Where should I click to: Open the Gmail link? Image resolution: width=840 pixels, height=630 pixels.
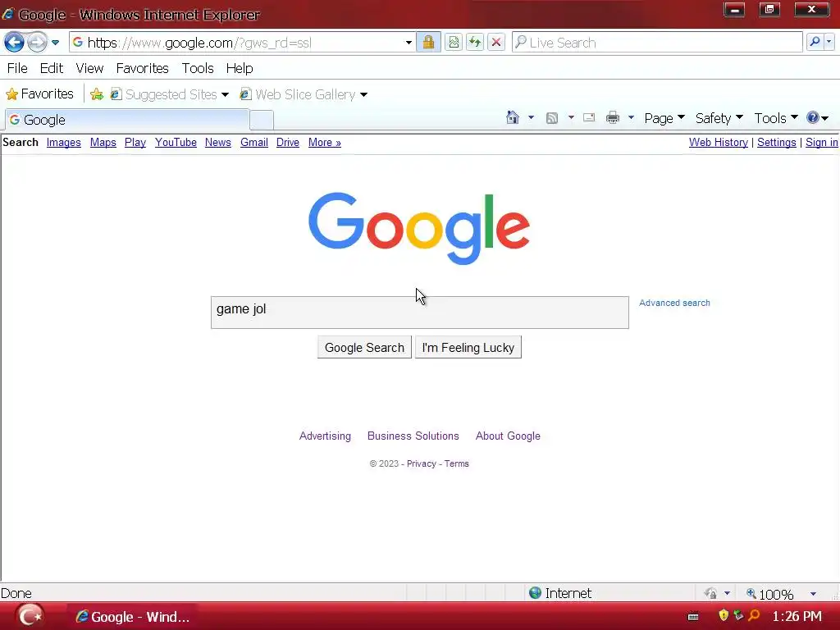click(254, 143)
